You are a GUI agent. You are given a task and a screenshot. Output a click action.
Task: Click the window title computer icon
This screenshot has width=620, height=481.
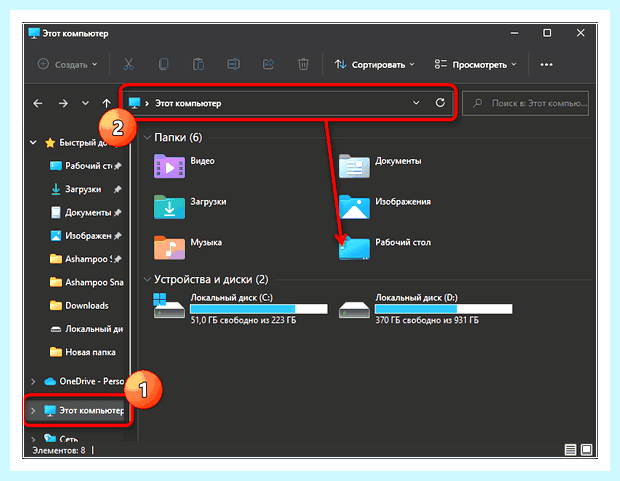coord(34,33)
